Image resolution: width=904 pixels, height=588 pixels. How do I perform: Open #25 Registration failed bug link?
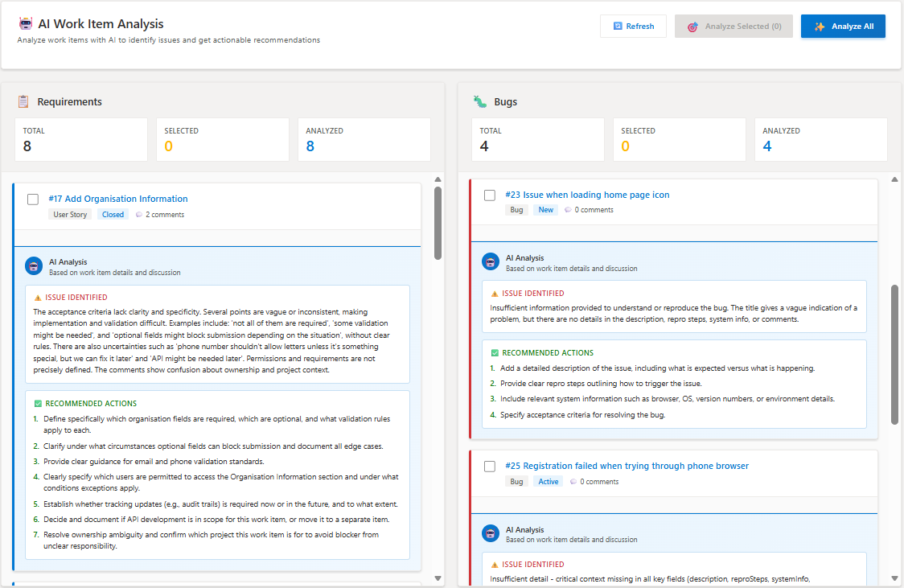pos(627,466)
